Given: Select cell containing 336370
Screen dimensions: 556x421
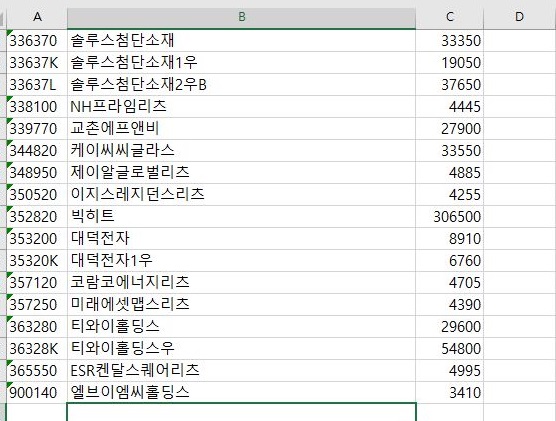Looking at the screenshot, I should pyautogui.click(x=37, y=41).
